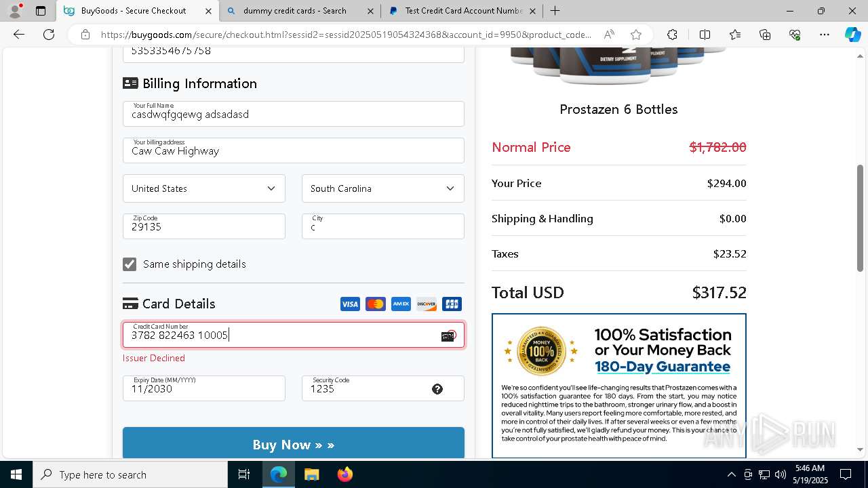Click the Total USD $317.52 amount

(x=719, y=293)
